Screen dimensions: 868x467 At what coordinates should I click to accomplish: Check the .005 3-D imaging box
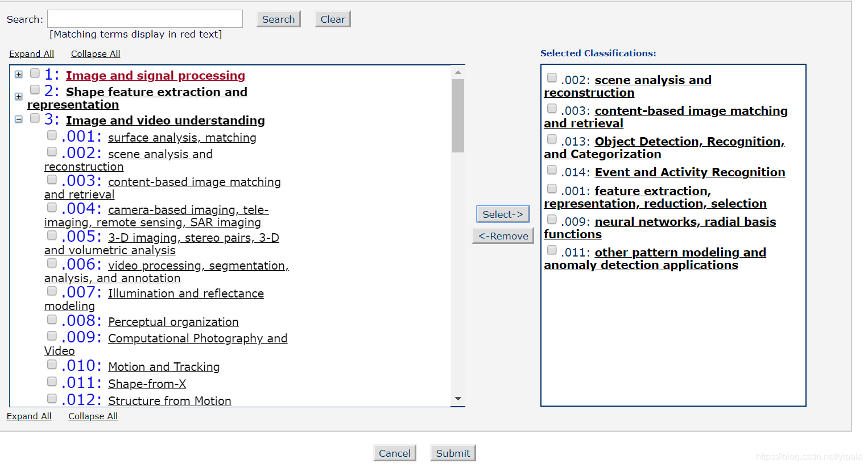(52, 235)
